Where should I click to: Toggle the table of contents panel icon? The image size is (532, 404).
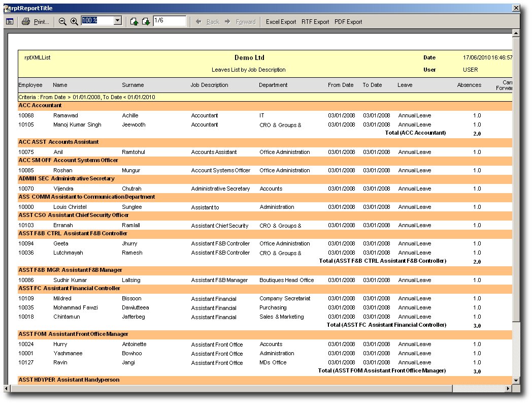pos(10,21)
